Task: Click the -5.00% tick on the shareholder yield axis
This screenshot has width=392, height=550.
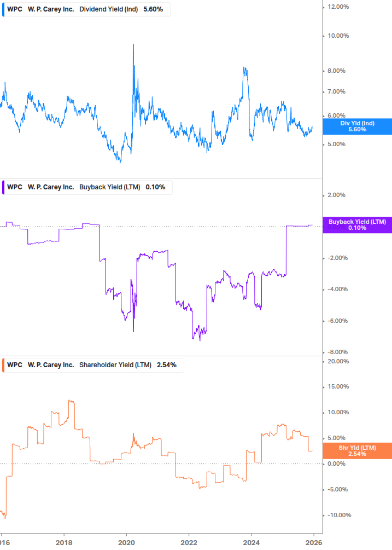Action: click(337, 490)
